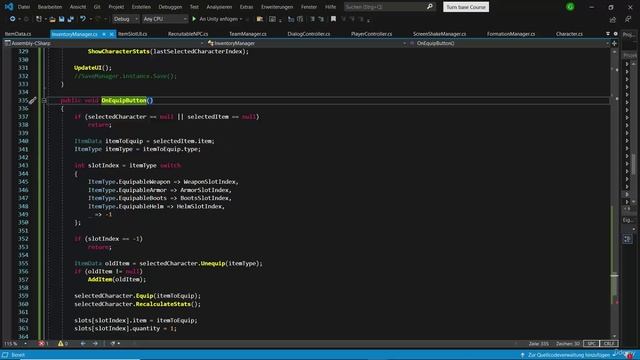The image size is (640, 360).
Task: Click the open file folder icon
Action: click(52, 19)
